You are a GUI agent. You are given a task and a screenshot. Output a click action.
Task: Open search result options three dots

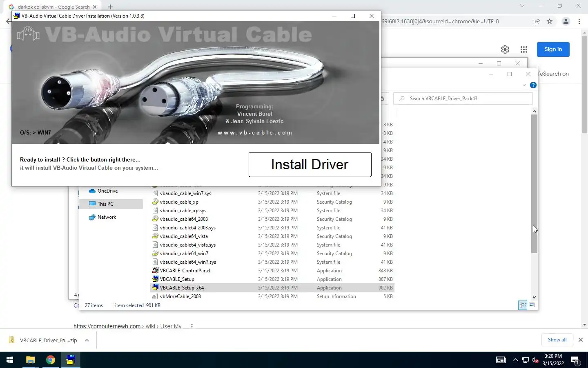(x=192, y=326)
